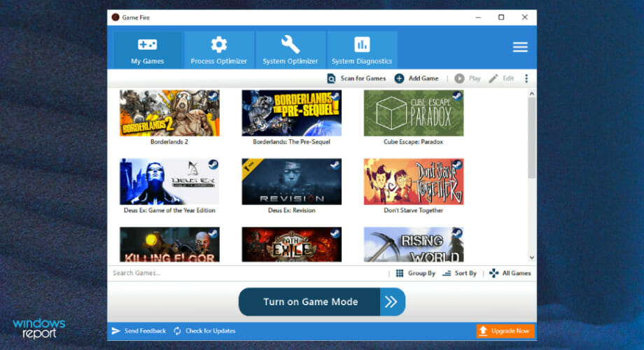The height and width of the screenshot is (350, 644).
Task: Click "Don't Starve Together" title text
Action: pyautogui.click(x=413, y=210)
